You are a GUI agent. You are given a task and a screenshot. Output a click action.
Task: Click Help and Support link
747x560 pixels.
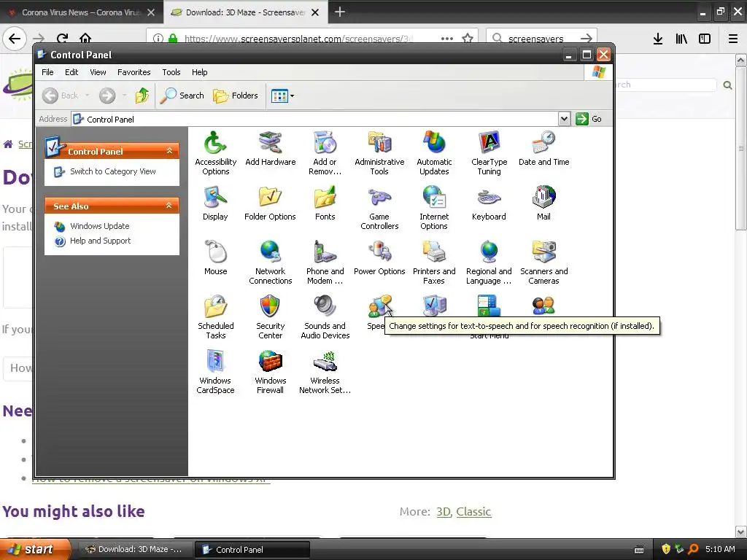[x=100, y=241]
